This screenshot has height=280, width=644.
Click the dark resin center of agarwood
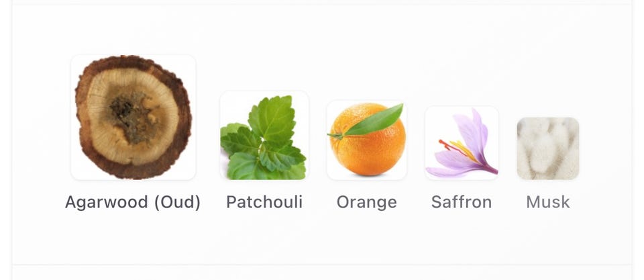click(x=132, y=116)
